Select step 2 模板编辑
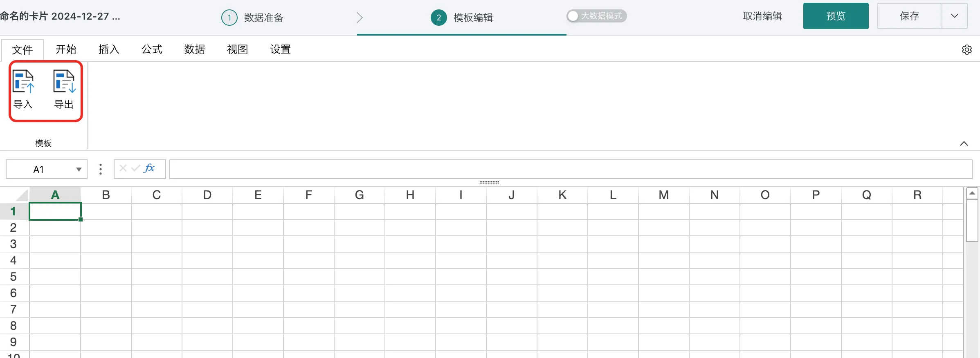Screen dimensions: 980x358 [462, 18]
